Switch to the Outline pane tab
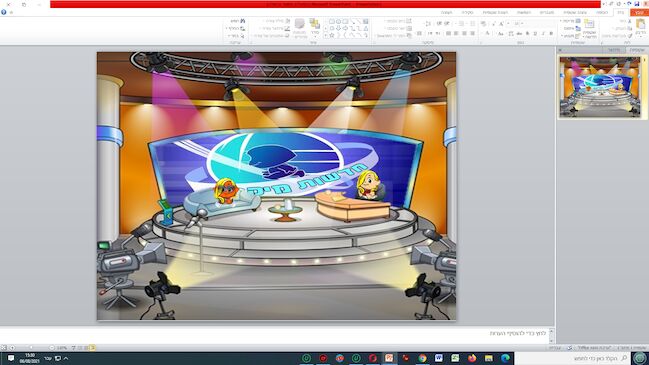 [x=614, y=50]
